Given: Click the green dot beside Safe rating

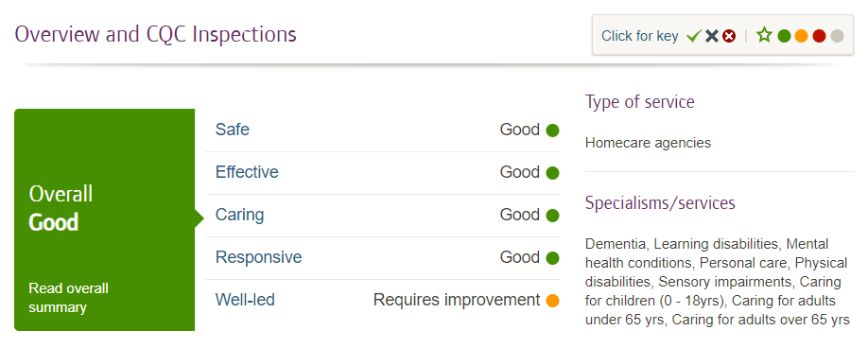Looking at the screenshot, I should (x=552, y=130).
